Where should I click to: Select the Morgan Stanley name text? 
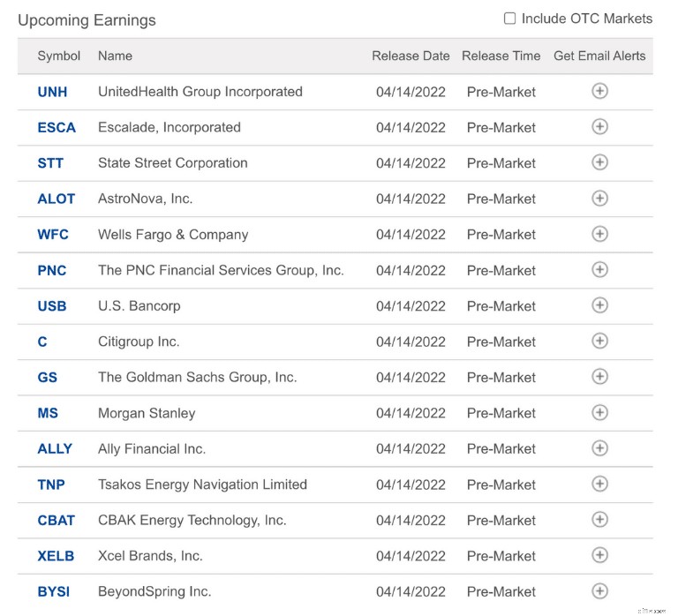147,413
